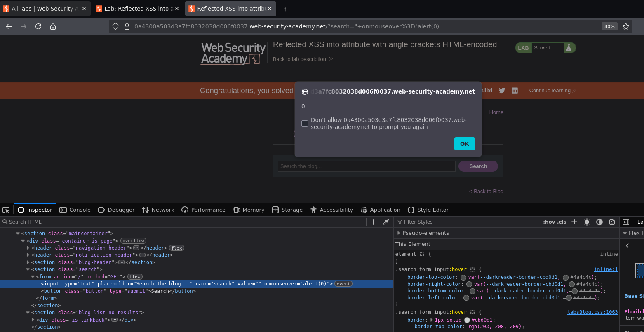Open the inline:1 stylesheet source link
Image resolution: width=644 pixels, height=332 pixels.
606,269
